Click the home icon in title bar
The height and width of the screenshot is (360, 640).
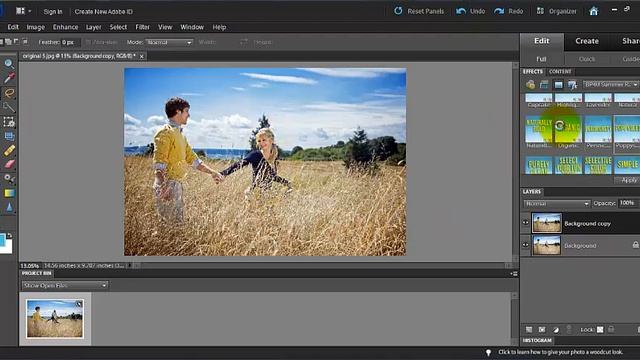pos(594,11)
